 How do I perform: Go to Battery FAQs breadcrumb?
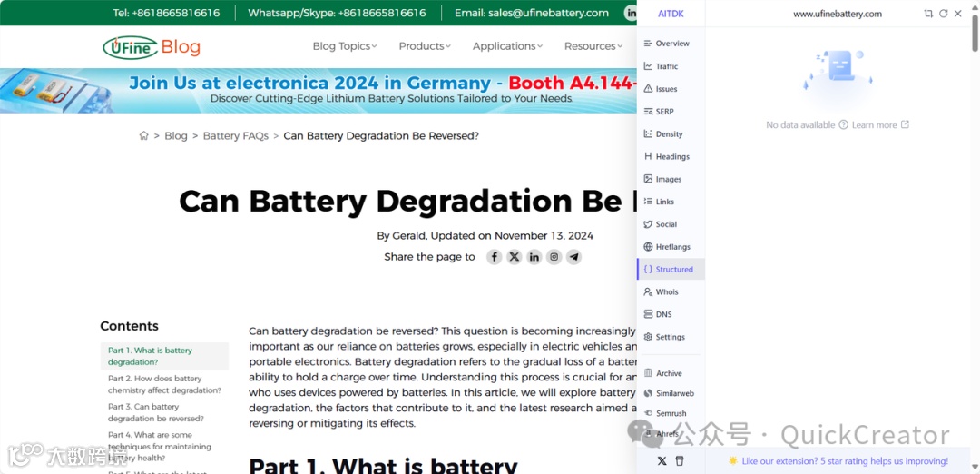[x=236, y=135]
